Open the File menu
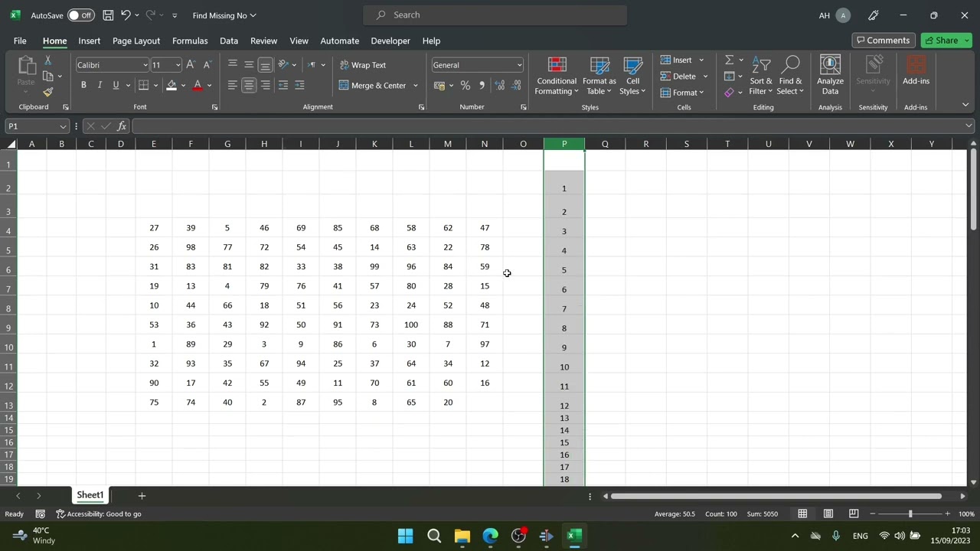The width and height of the screenshot is (980, 551). click(20, 41)
